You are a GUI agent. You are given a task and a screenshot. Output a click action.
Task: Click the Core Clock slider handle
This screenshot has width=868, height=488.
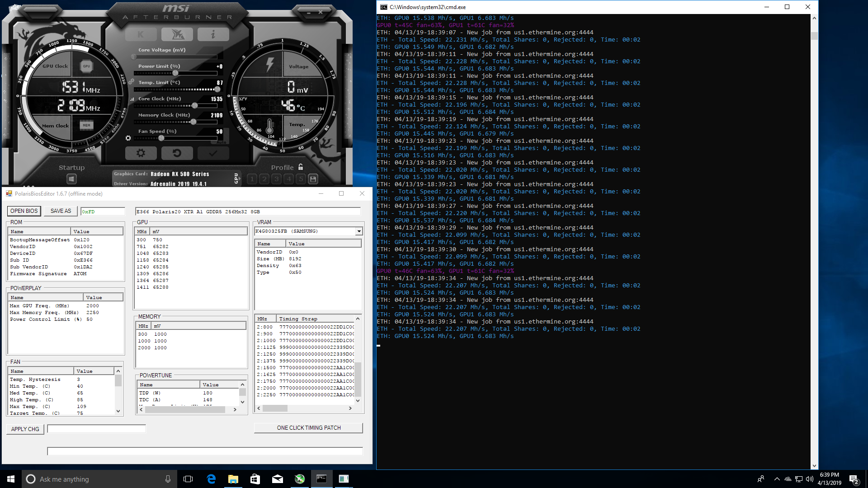[194, 106]
